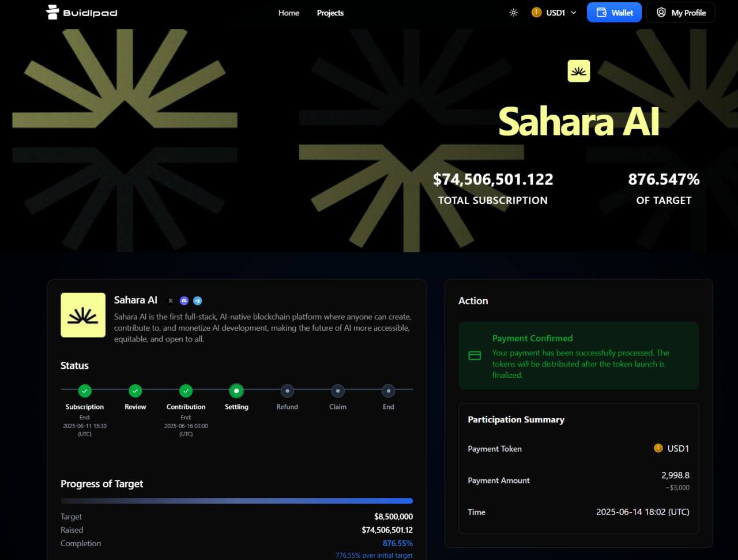Image resolution: width=738 pixels, height=560 pixels.
Task: Open My Profile
Action: point(680,12)
